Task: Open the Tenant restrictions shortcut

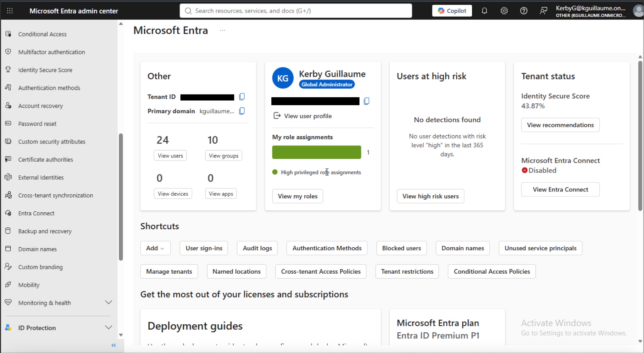Action: click(x=407, y=271)
